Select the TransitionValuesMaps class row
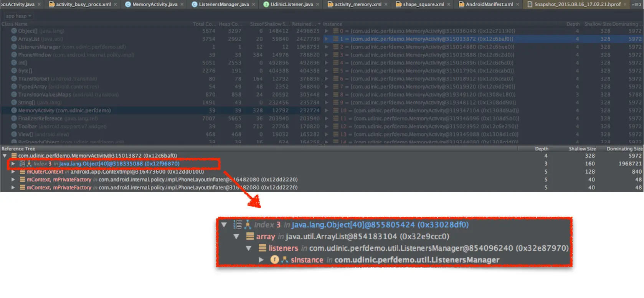Screen dimensions: 644x298 (x=161, y=94)
